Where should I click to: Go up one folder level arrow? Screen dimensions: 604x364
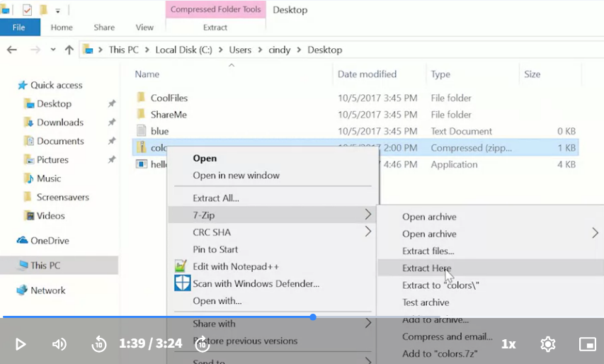(69, 50)
